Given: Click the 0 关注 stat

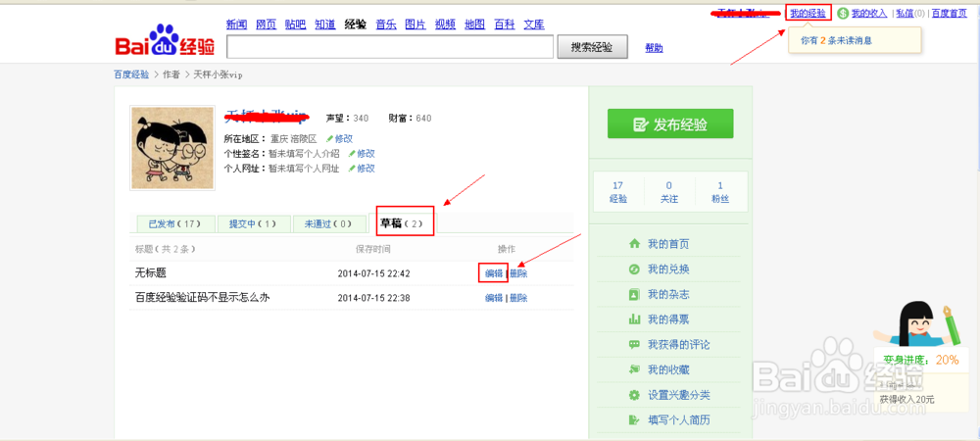Looking at the screenshot, I should 669,192.
